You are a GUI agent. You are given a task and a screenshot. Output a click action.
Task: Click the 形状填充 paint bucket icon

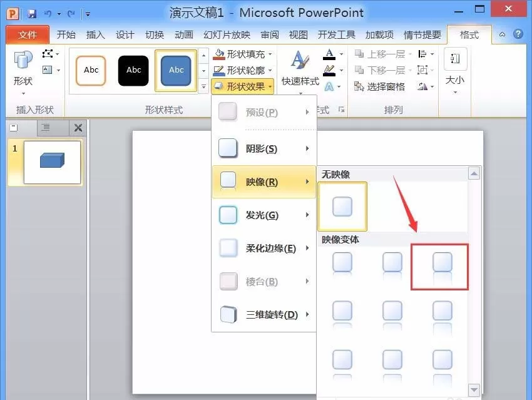pyautogui.click(x=220, y=54)
